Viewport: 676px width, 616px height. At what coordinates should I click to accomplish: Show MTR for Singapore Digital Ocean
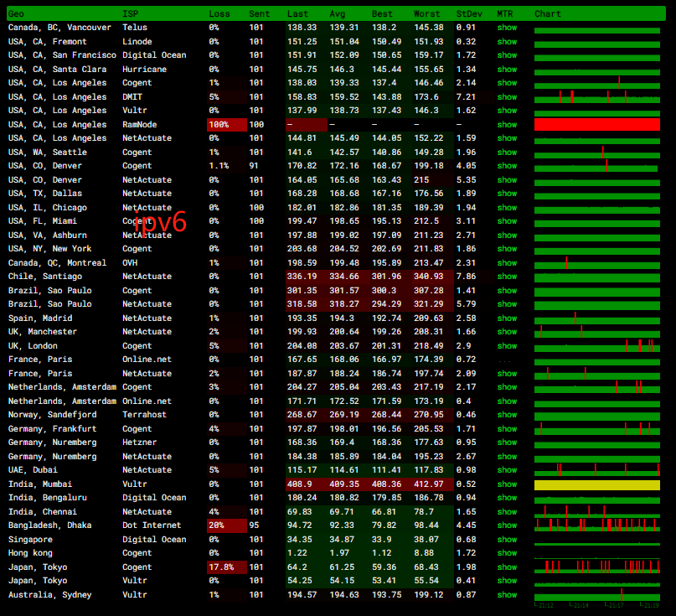tap(507, 540)
